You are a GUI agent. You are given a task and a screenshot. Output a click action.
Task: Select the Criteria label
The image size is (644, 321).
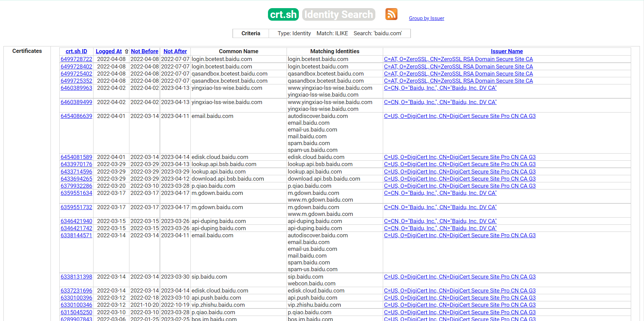[251, 33]
